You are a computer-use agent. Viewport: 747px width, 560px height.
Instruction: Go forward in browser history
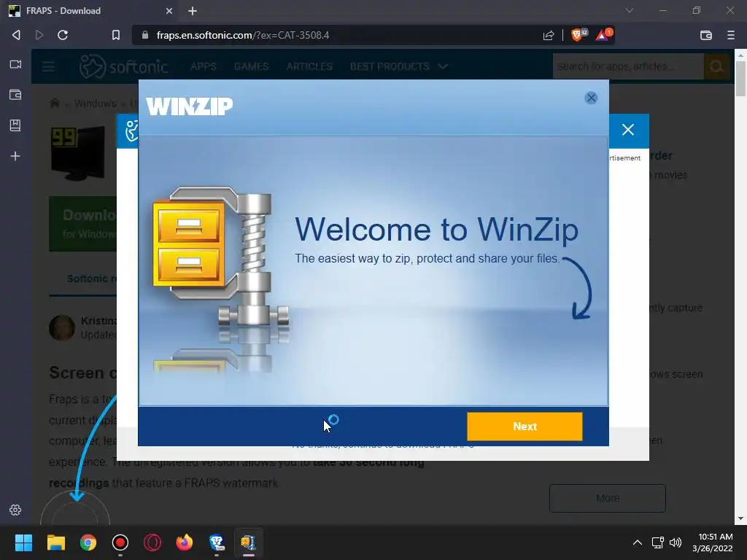click(x=39, y=35)
